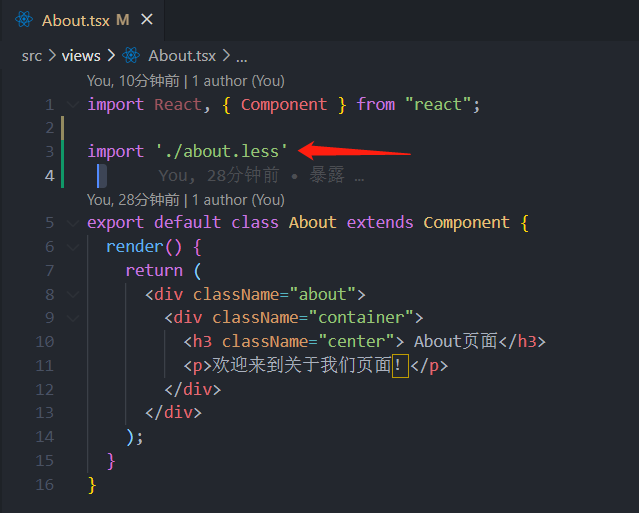Click the React identifier on line 1
This screenshot has height=513, width=639.
[x=178, y=105]
